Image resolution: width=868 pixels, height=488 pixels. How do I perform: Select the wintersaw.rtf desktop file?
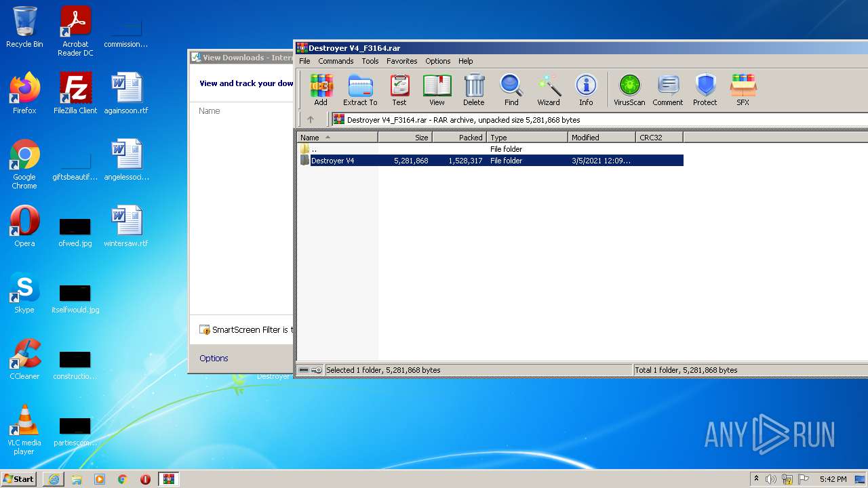(126, 226)
